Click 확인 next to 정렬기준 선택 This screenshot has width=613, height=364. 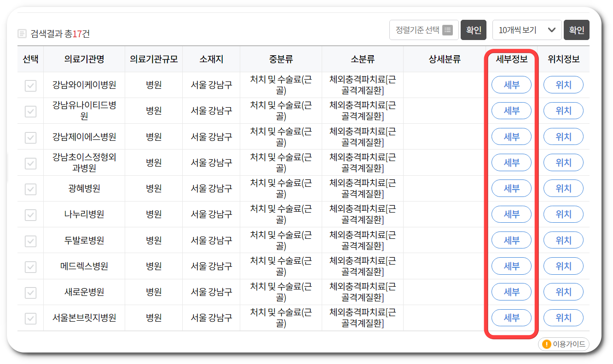[474, 30]
